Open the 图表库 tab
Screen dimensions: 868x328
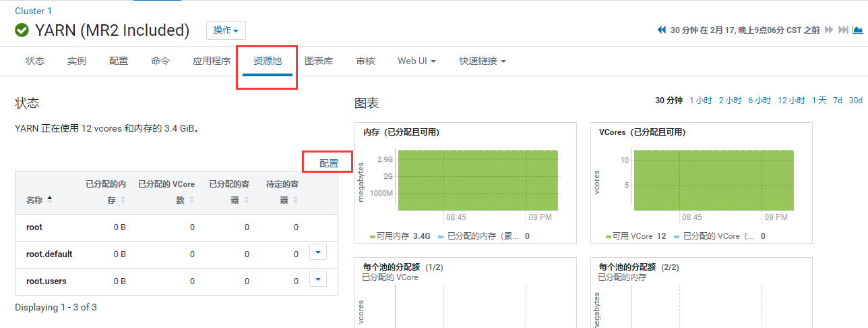[319, 61]
